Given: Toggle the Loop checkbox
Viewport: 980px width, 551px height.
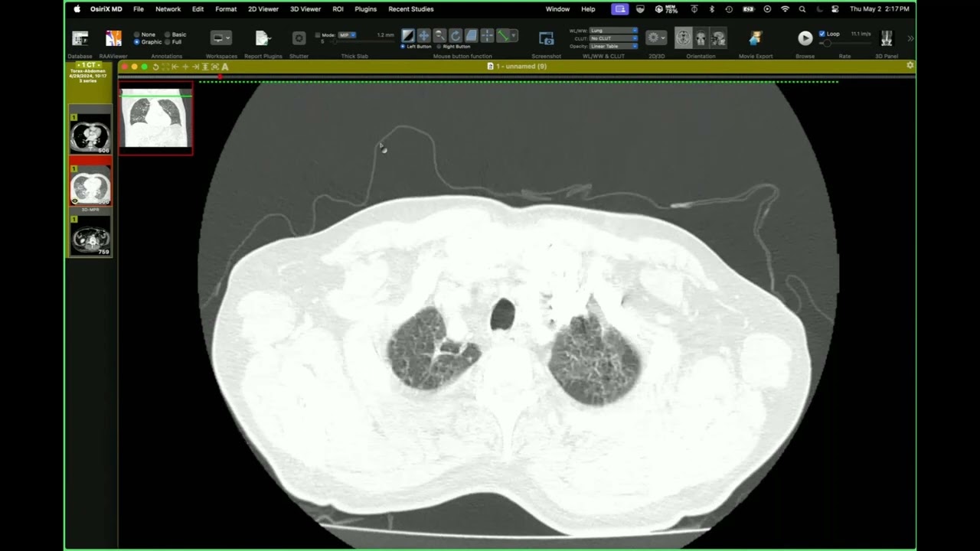Looking at the screenshot, I should point(822,34).
